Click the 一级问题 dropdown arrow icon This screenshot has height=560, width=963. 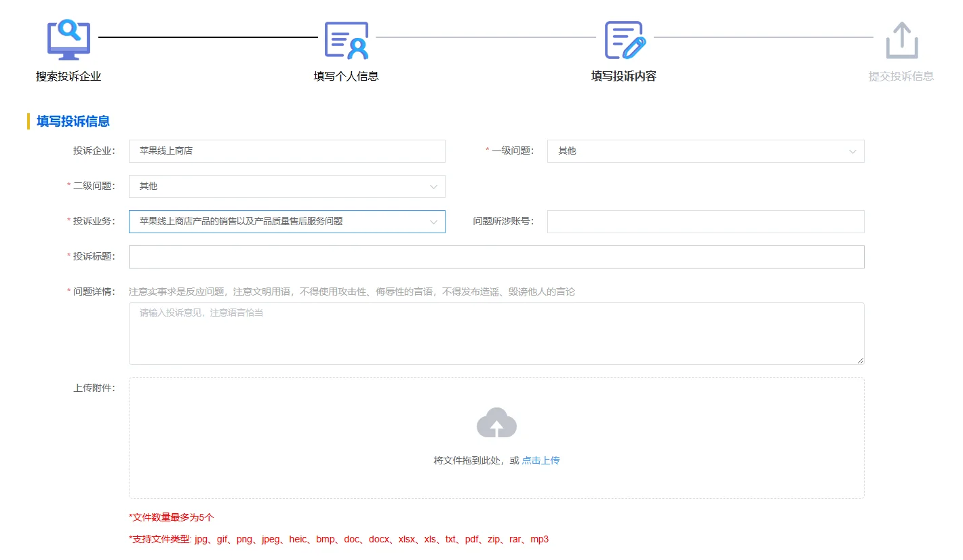[852, 151]
